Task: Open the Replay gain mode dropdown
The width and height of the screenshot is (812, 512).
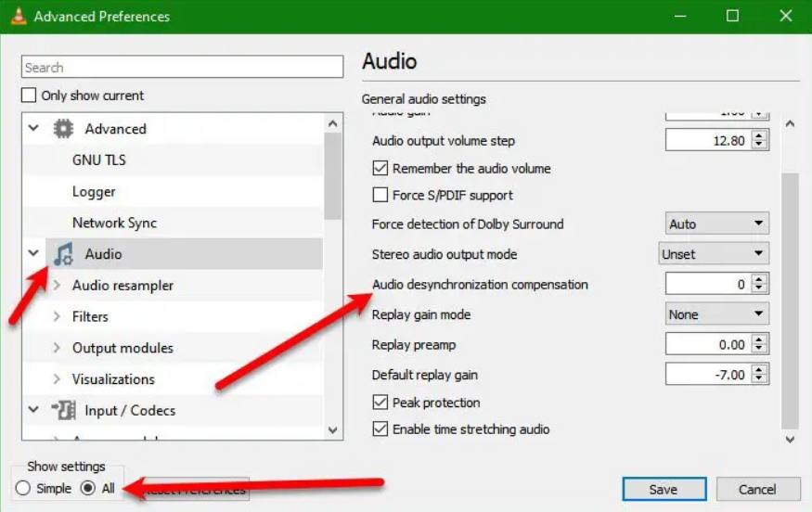Action: click(716, 314)
